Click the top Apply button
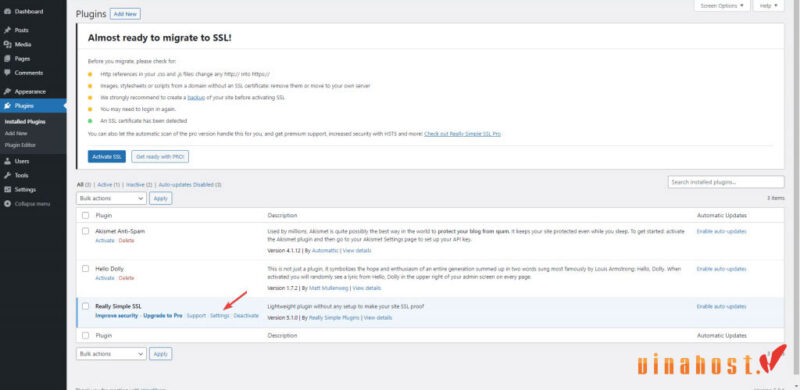 [x=161, y=198]
